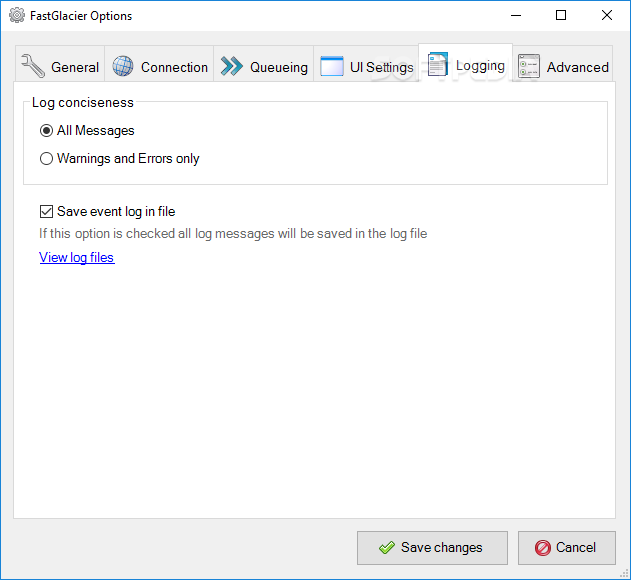Viewport: 631px width, 580px height.
Task: Click the Cancel button
Action: [x=567, y=548]
